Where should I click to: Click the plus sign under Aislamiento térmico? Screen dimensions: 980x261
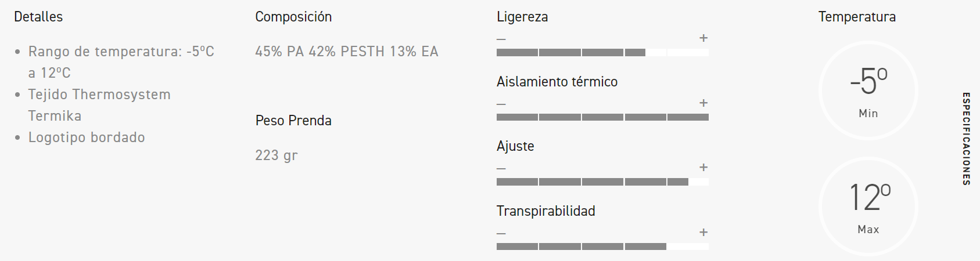point(703,103)
